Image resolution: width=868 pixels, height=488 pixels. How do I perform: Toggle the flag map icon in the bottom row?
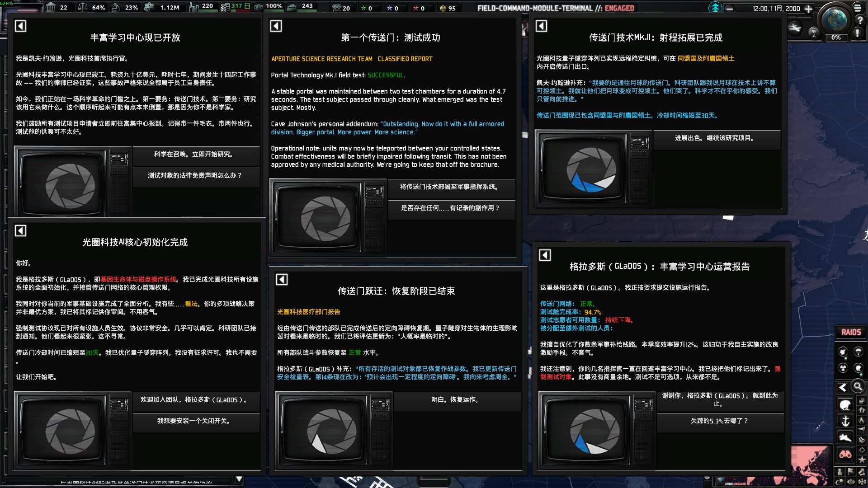tap(850, 472)
